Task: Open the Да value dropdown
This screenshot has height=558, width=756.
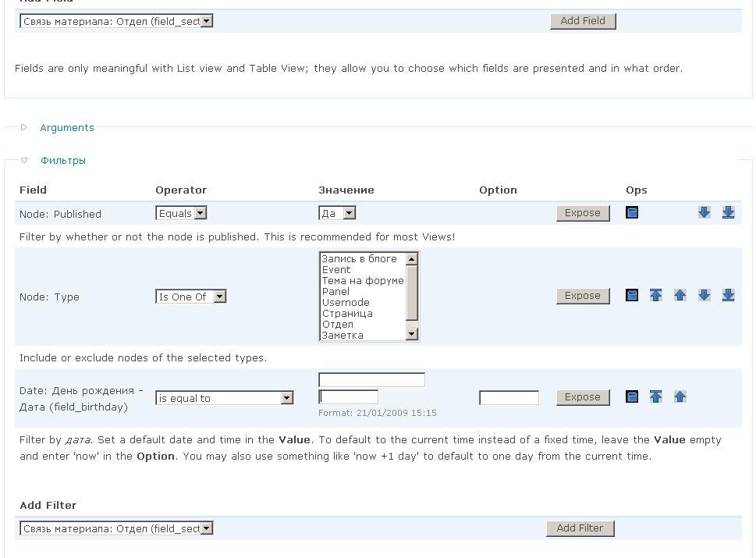Action: click(337, 213)
